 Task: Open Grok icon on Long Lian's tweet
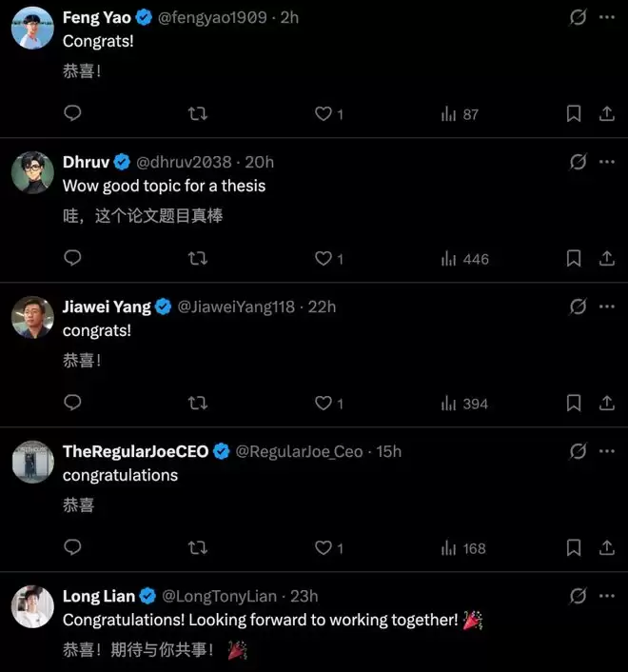tap(578, 596)
